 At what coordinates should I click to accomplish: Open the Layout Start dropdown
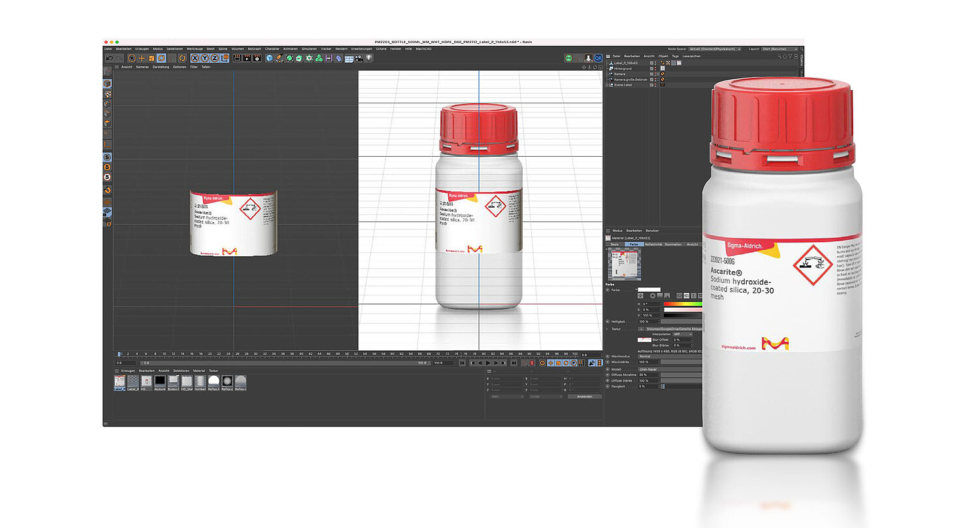pyautogui.click(x=780, y=49)
